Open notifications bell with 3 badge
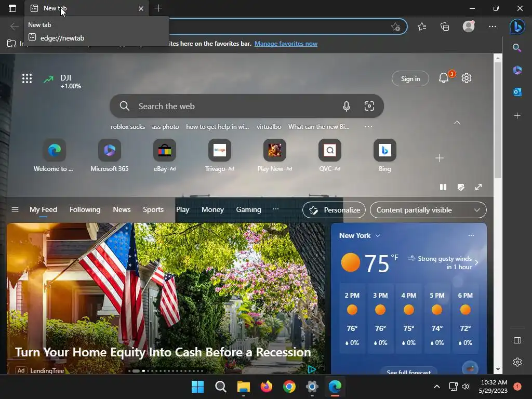Image resolution: width=532 pixels, height=399 pixels. tap(445, 78)
